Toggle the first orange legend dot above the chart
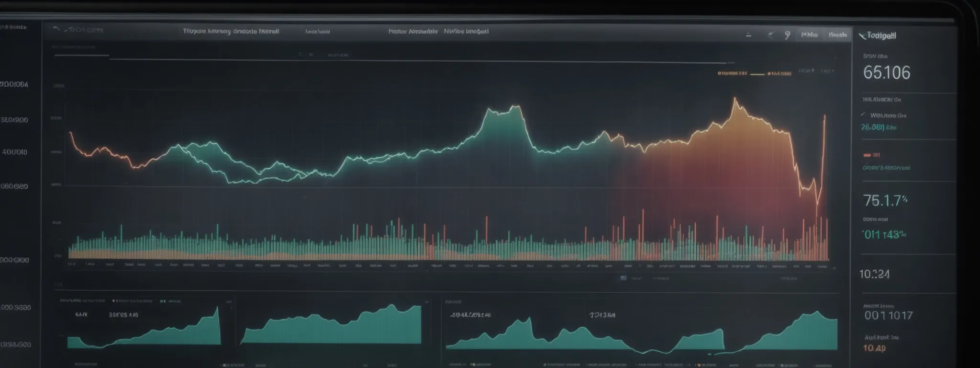Viewport: 980px width, 368px height. pyautogui.click(x=719, y=74)
